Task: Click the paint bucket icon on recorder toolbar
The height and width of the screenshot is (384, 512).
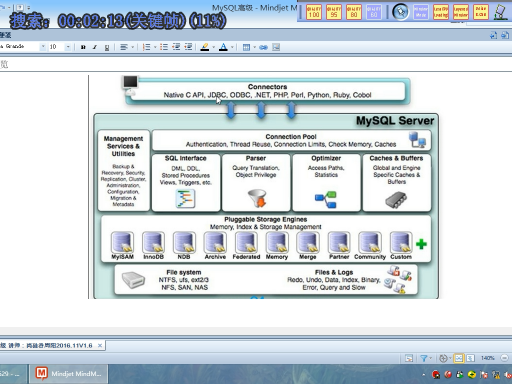Action: pyautogui.click(x=501, y=12)
